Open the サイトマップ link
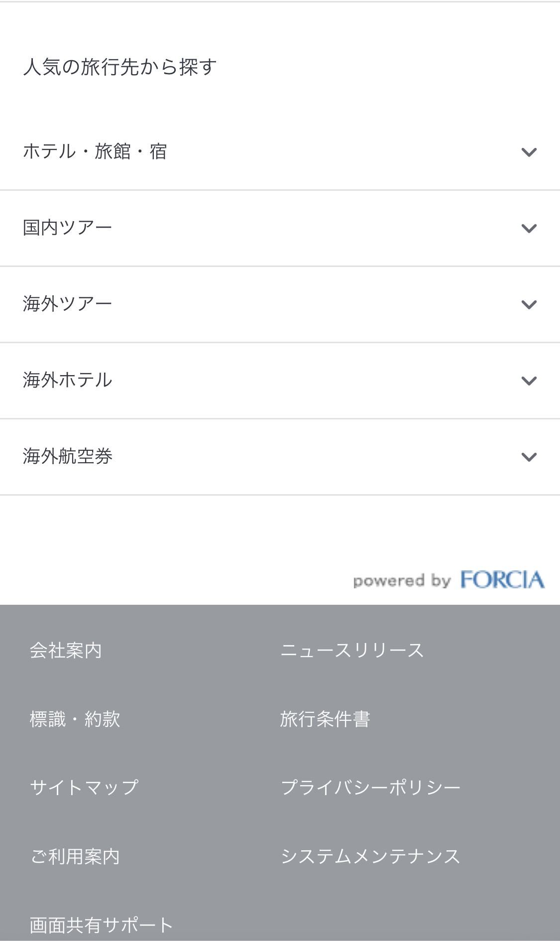560x941 pixels. [84, 788]
